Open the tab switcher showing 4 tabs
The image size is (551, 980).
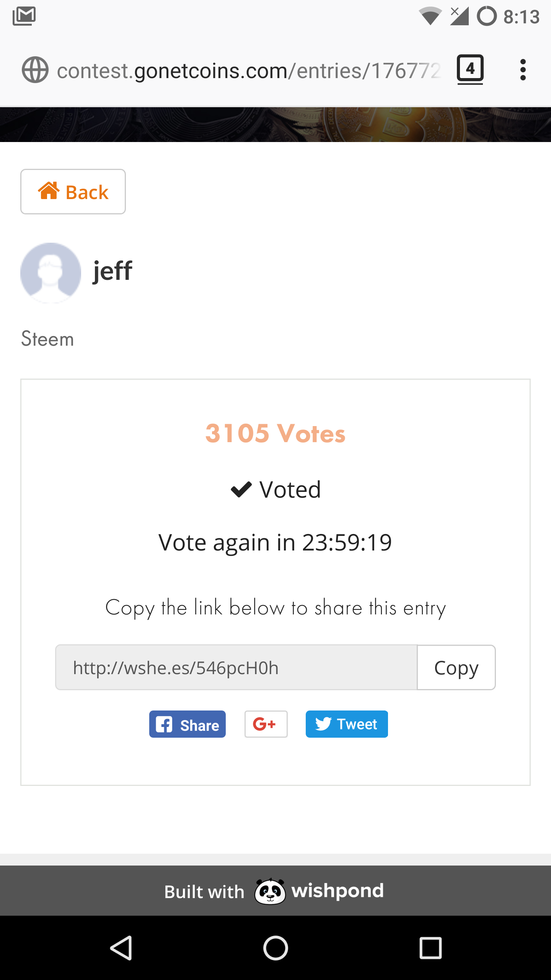point(470,69)
